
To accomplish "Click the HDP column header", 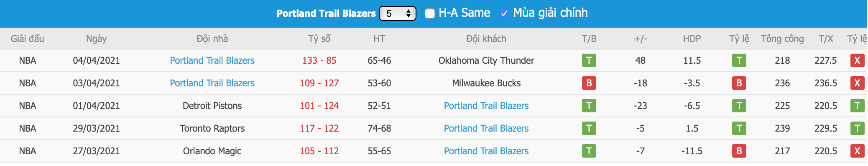I will tap(692, 39).
